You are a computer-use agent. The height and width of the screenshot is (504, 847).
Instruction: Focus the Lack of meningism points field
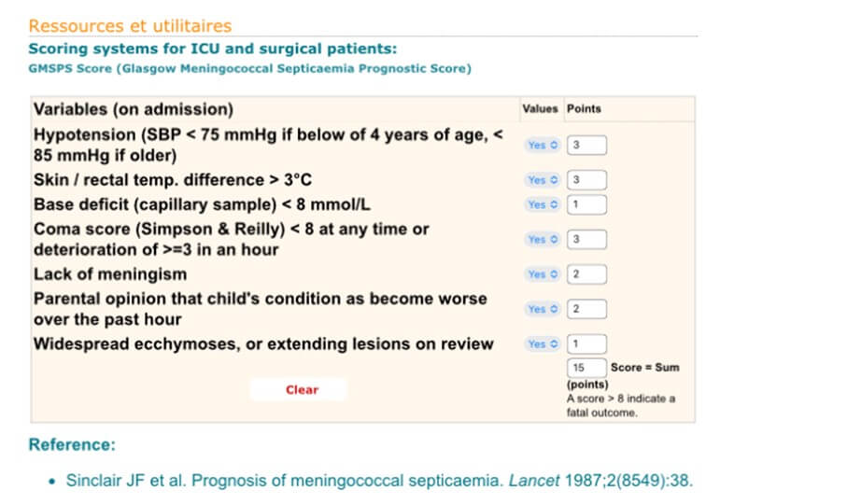tap(586, 274)
